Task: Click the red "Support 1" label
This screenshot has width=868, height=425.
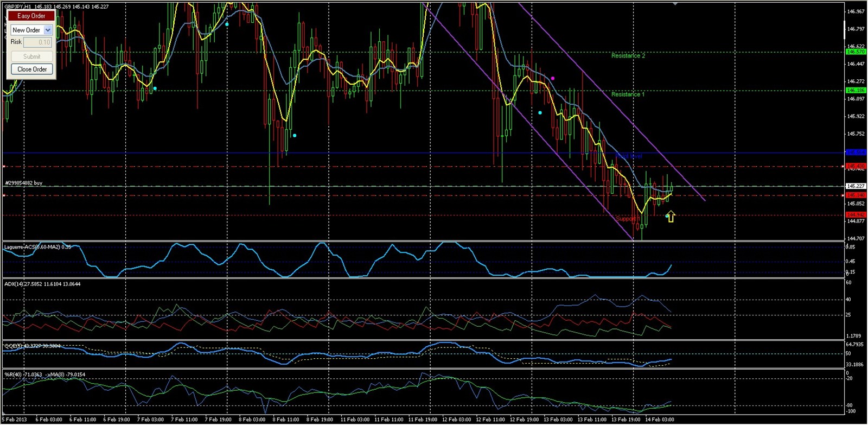Action: point(628,218)
